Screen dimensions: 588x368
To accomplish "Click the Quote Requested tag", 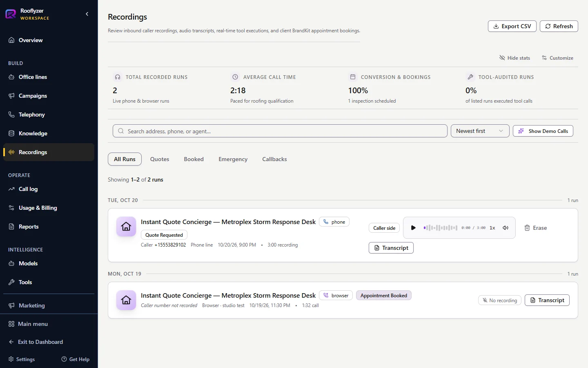I will [164, 235].
